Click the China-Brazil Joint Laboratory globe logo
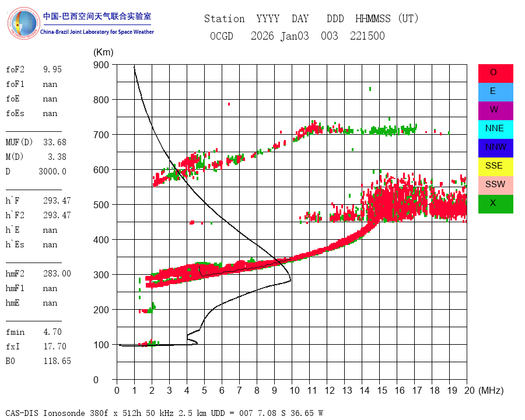Screen dimensions: 525x420 (23, 23)
